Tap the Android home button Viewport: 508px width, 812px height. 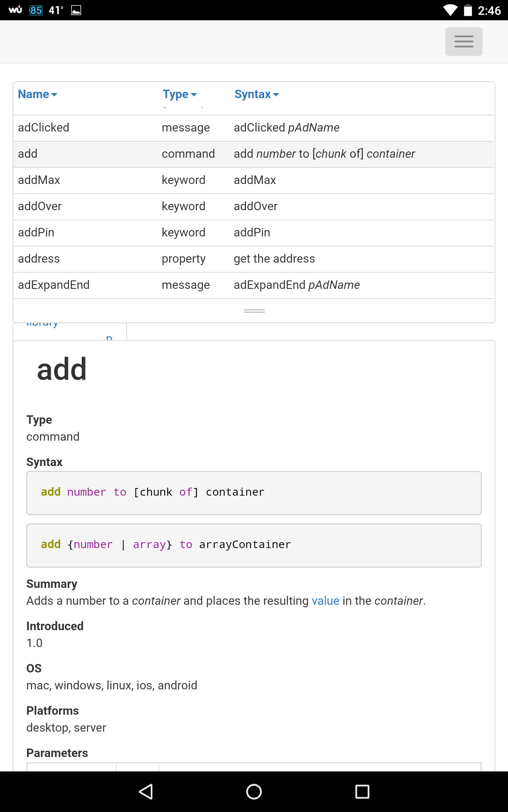click(254, 791)
